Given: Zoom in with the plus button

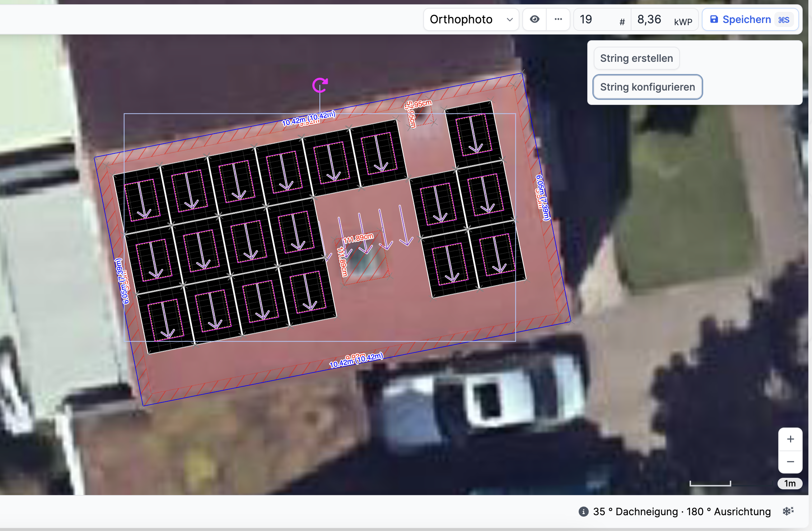Looking at the screenshot, I should 790,439.
